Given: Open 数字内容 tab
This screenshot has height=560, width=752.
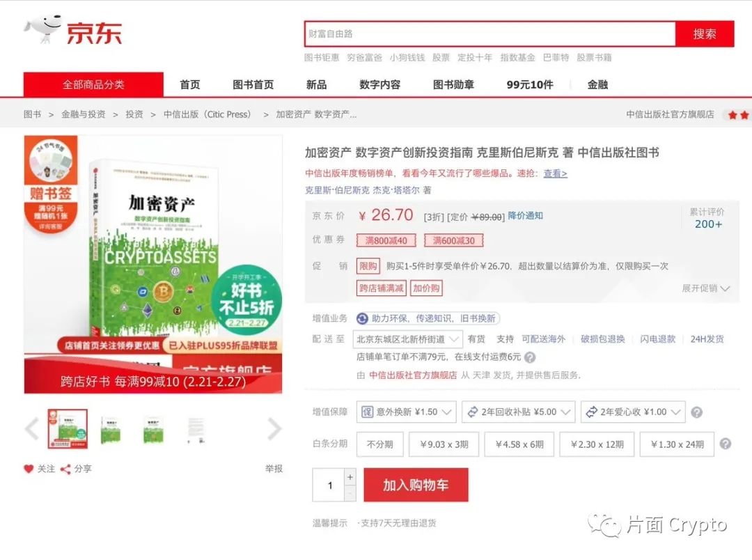Looking at the screenshot, I should [x=380, y=84].
